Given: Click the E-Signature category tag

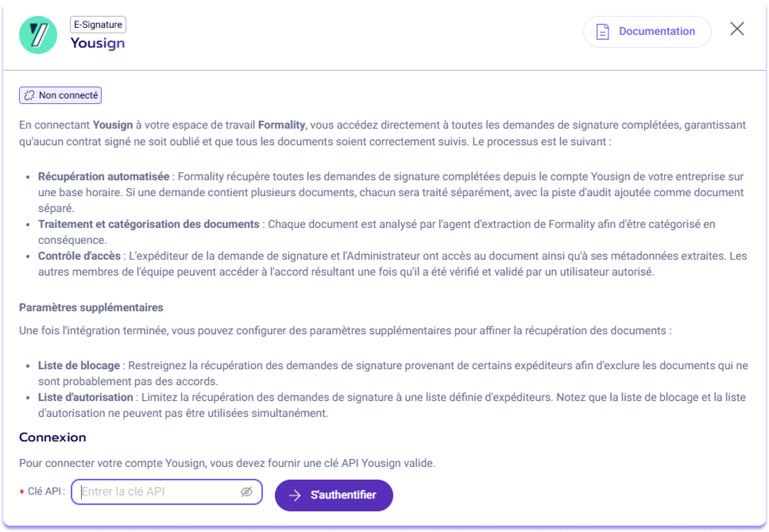Looking at the screenshot, I should pos(98,25).
